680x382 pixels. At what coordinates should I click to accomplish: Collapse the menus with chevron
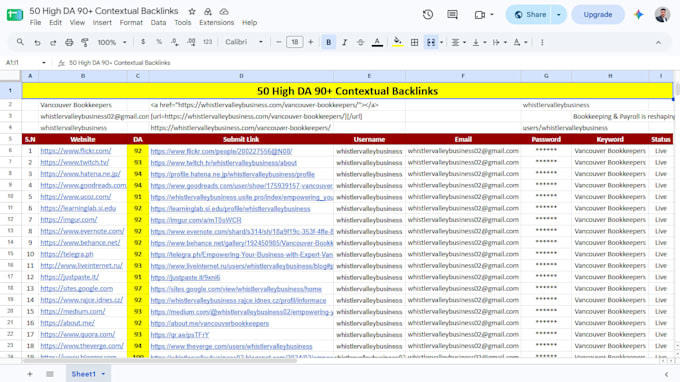[658, 42]
